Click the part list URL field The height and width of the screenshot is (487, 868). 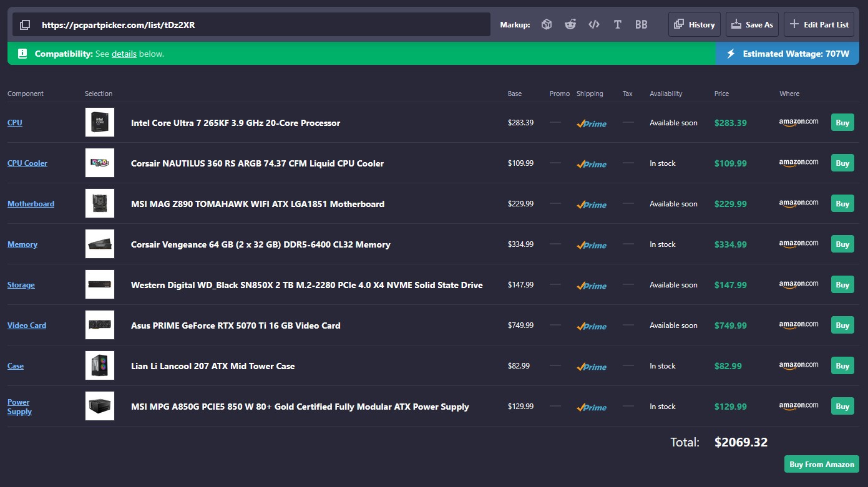251,25
